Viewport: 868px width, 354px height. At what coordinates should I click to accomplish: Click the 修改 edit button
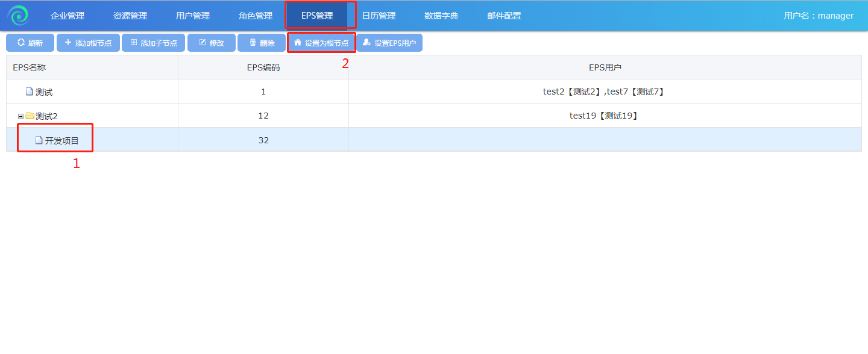(x=212, y=43)
